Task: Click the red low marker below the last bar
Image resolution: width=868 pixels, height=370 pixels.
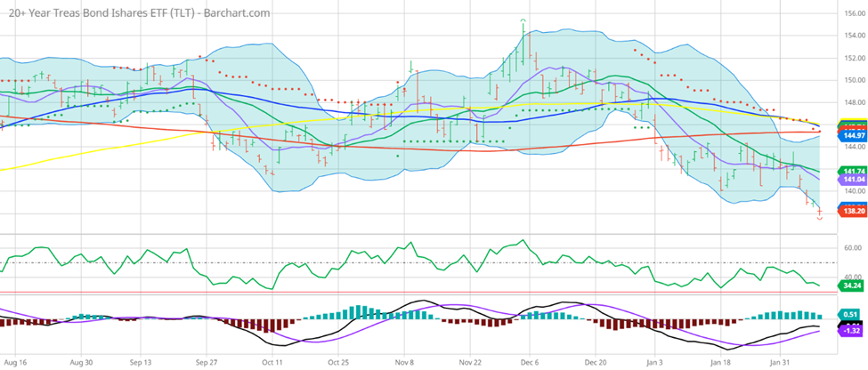Action: (x=820, y=219)
